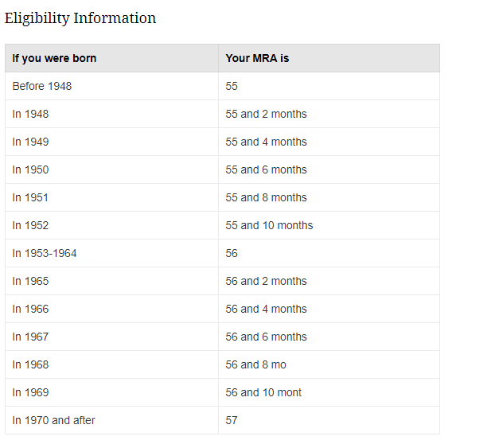Image resolution: width=491 pixels, height=448 pixels.
Task: Click the 'In 1950' row label
Action: click(30, 169)
